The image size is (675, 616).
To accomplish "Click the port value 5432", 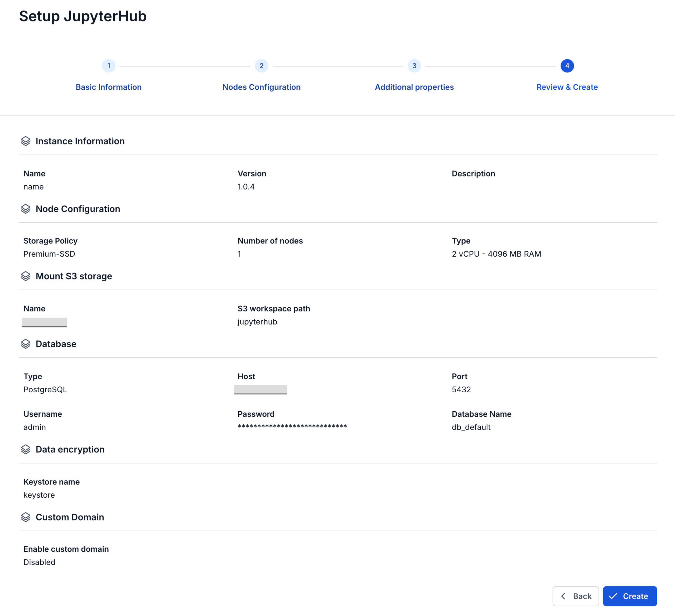I will [x=461, y=390].
